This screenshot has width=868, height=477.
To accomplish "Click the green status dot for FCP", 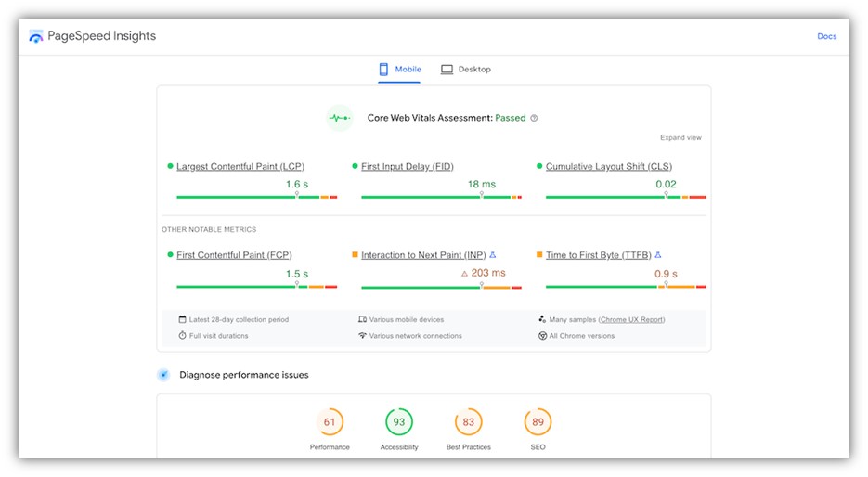I will [170, 254].
